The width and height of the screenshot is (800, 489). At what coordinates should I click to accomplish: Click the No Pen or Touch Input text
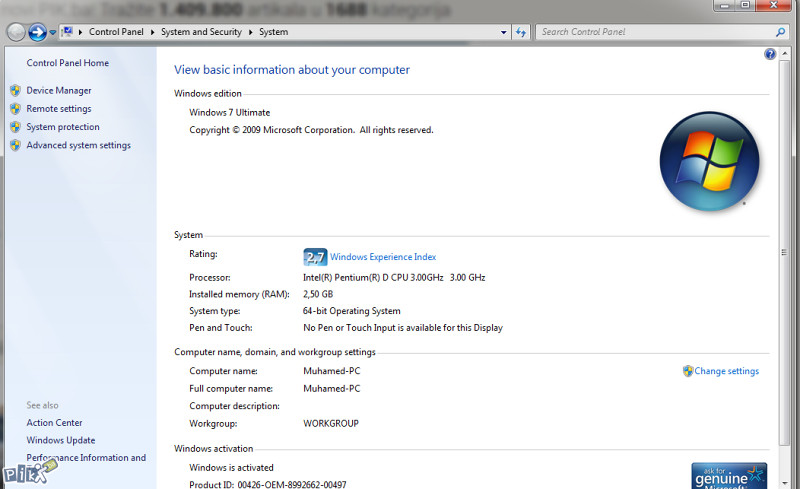403,328
